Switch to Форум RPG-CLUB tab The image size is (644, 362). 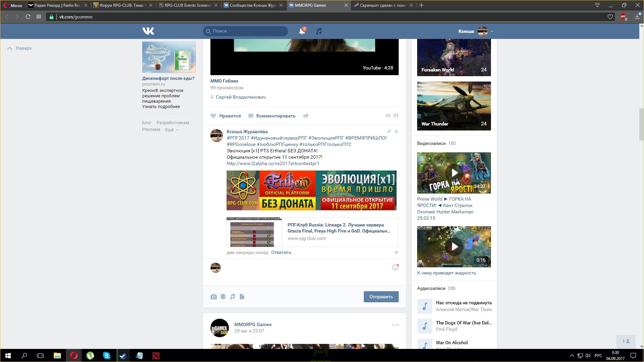click(123, 5)
